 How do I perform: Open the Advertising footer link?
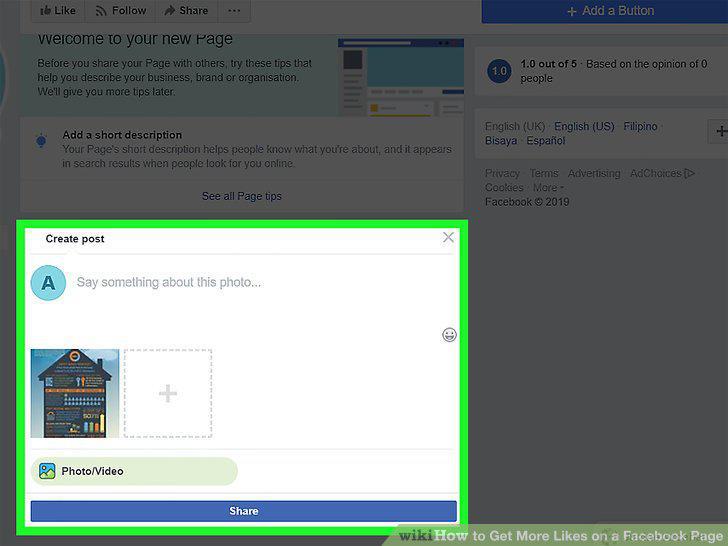pos(594,173)
